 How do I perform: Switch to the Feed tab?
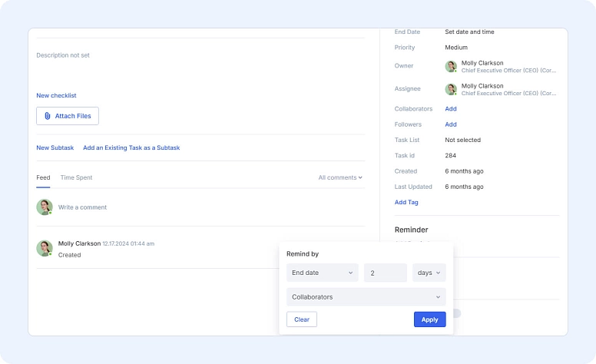pos(43,177)
